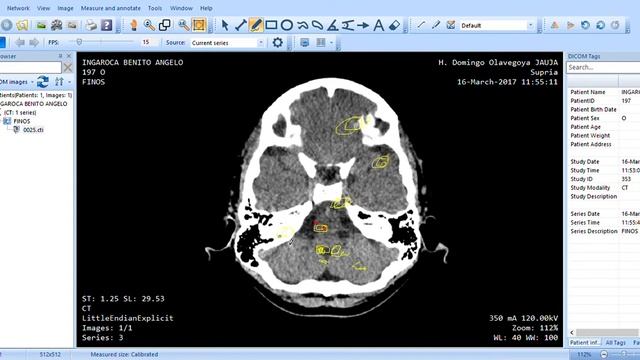The width and height of the screenshot is (640, 360).
Task: Open the DICOM CD/DVD scan icon
Action: [6, 25]
